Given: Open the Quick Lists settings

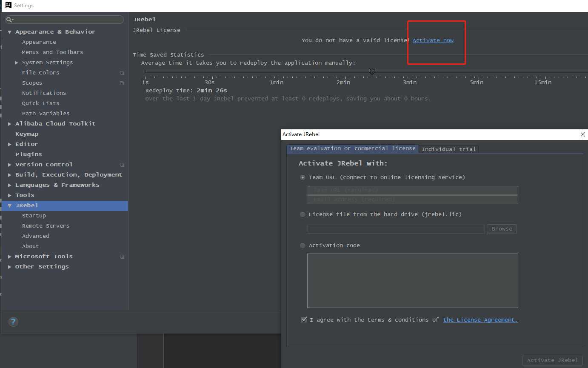Looking at the screenshot, I should (40, 103).
